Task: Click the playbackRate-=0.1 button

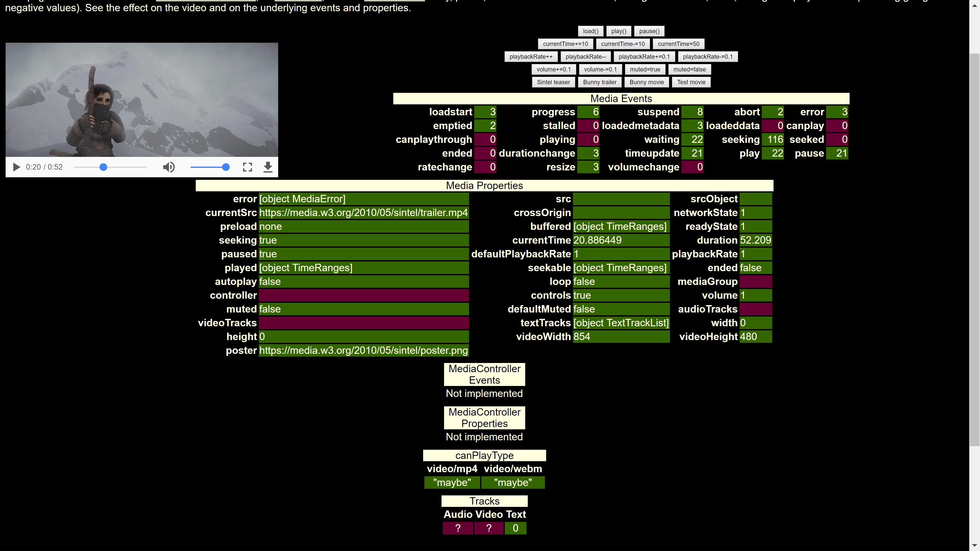Action: coord(708,57)
